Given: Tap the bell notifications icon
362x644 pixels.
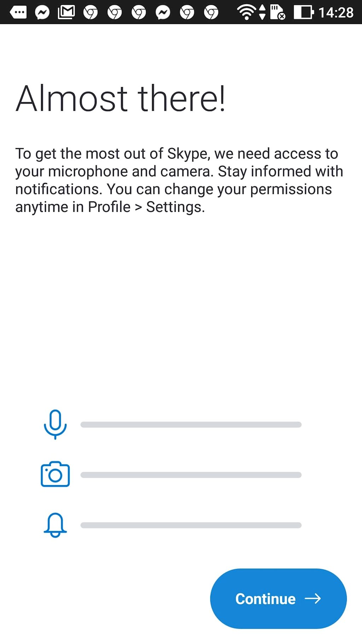Looking at the screenshot, I should pos(55,525).
